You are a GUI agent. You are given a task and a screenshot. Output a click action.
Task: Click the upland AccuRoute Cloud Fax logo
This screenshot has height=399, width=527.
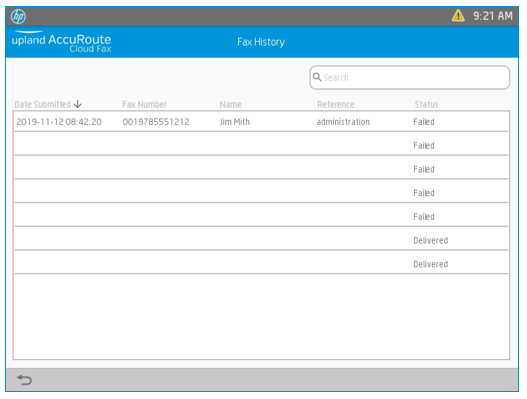61,42
